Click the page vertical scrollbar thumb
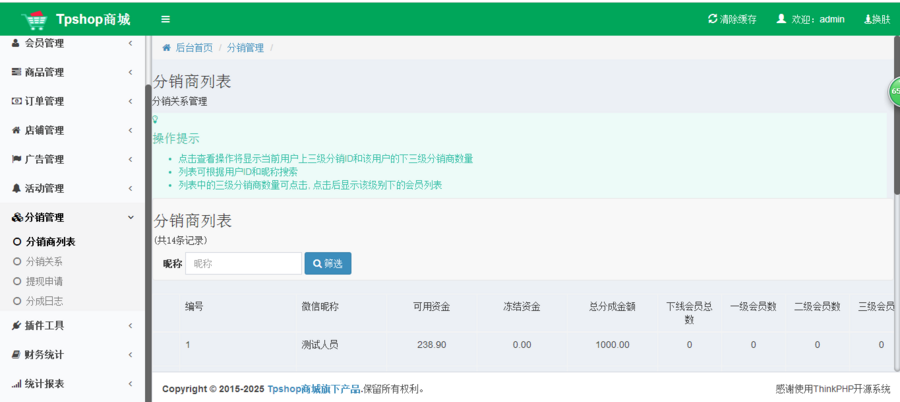 tap(897, 114)
